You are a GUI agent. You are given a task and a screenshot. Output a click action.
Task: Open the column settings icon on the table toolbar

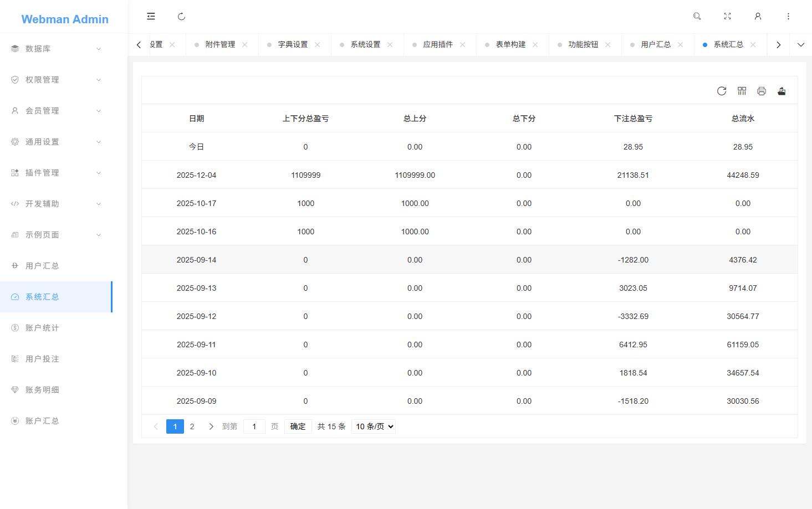click(x=742, y=91)
